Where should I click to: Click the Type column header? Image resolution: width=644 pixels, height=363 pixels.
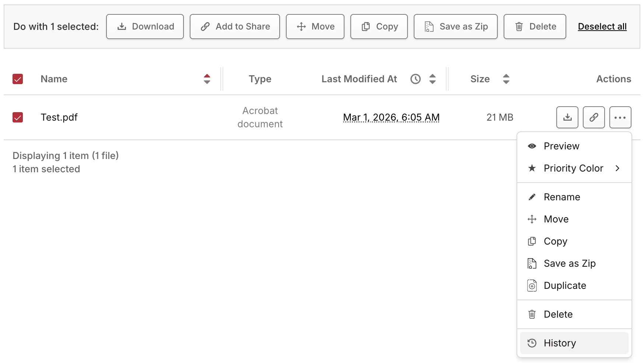[x=260, y=79]
